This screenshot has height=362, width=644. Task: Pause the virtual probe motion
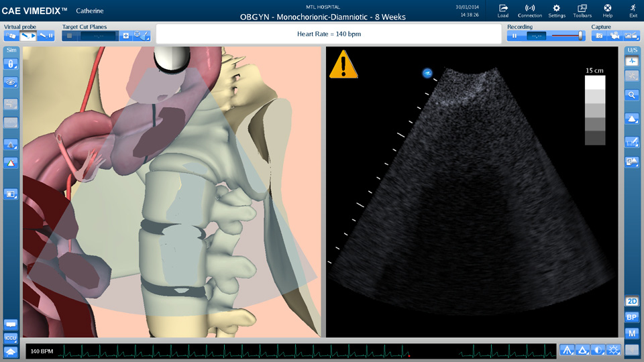[x=46, y=36]
